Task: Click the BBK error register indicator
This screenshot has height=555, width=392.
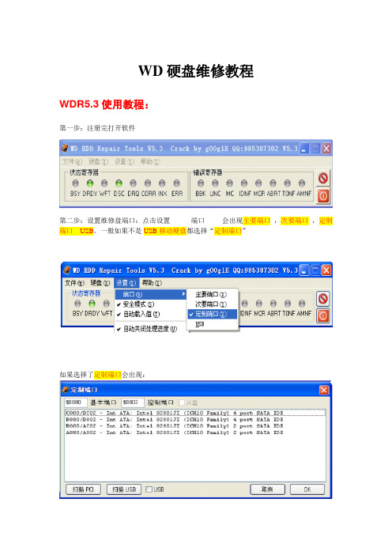Action: click(201, 183)
